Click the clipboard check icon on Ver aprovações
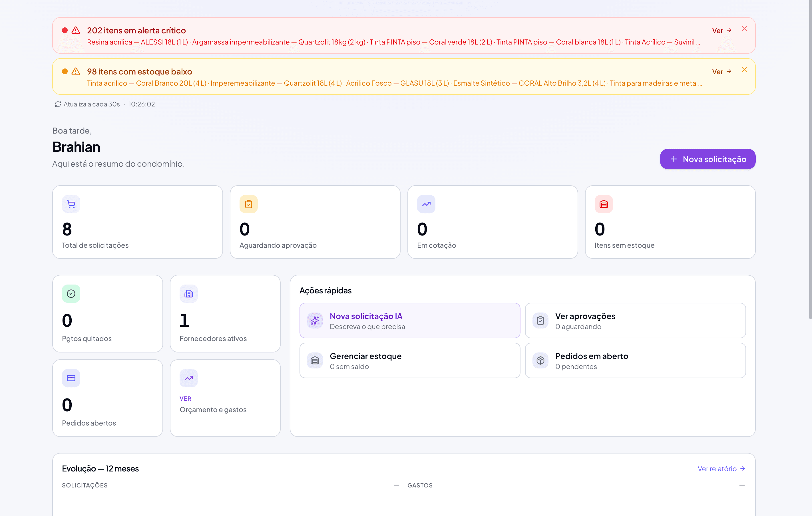Image resolution: width=812 pixels, height=516 pixels. click(540, 321)
